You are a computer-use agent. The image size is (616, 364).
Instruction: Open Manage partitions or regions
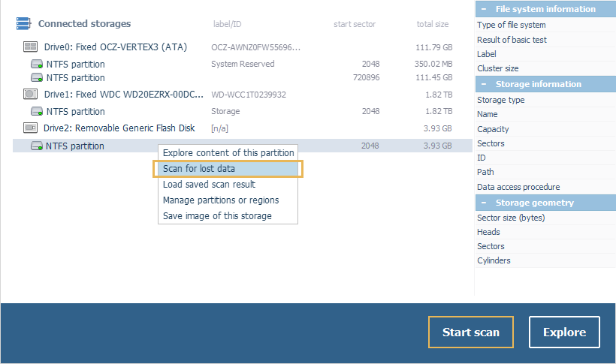click(x=221, y=200)
